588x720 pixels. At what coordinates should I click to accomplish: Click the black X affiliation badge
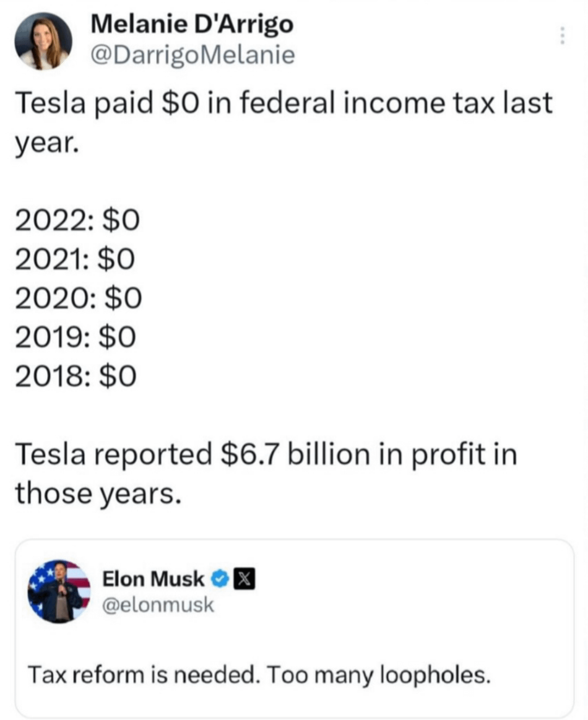pyautogui.click(x=244, y=579)
